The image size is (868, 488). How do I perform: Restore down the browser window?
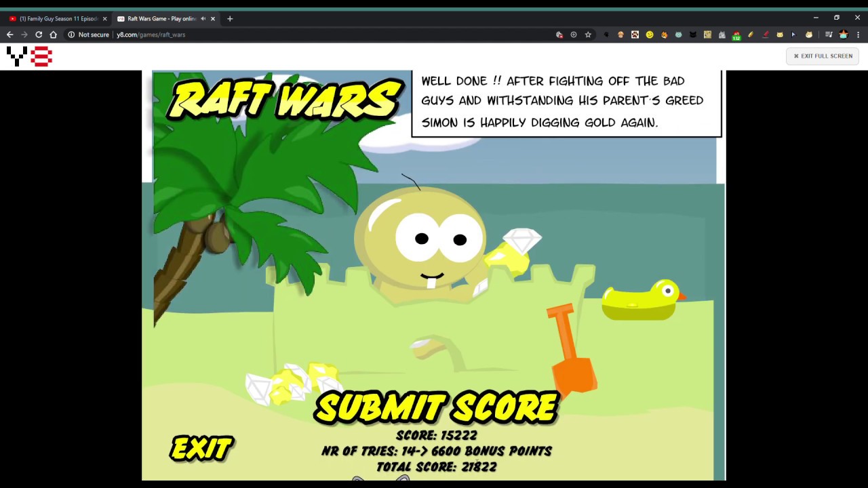(837, 18)
